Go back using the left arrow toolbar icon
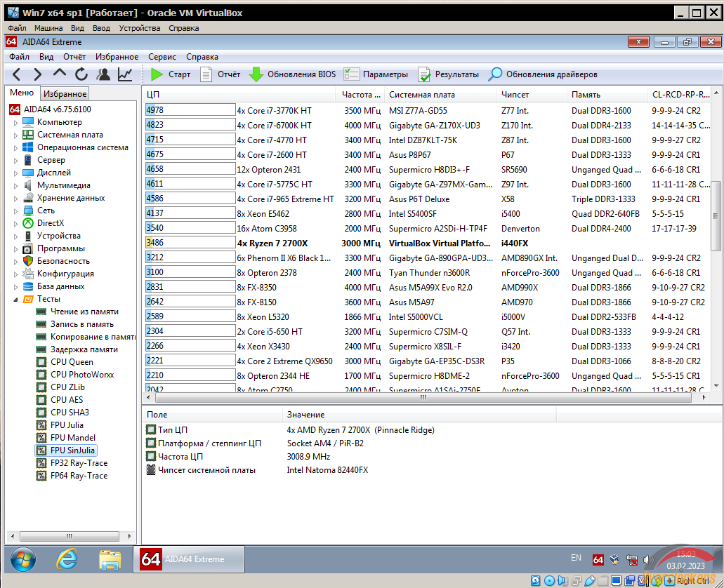Viewport: 724px width, 588px height. [16, 74]
